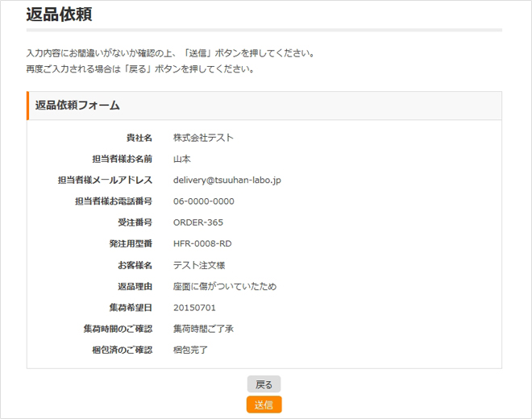Select the customer name テスト注文様
532x419 pixels.
[198, 265]
